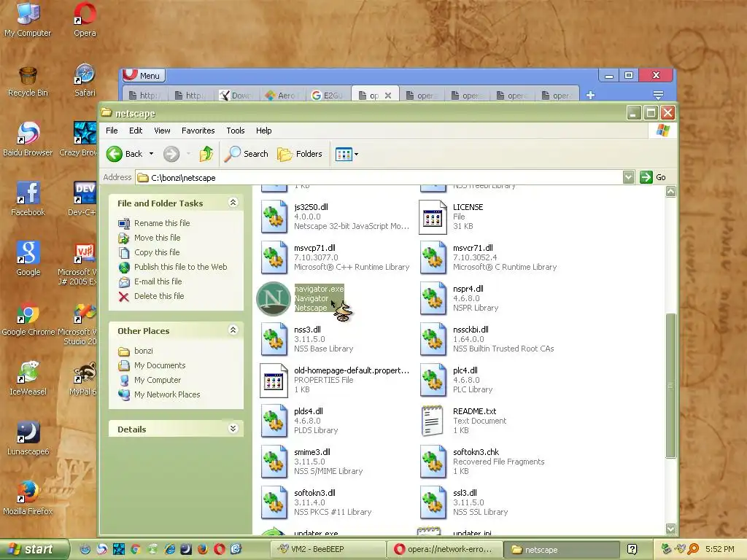The width and height of the screenshot is (747, 560).
Task: Switch to opera://network-error taskbar button
Action: click(x=444, y=549)
